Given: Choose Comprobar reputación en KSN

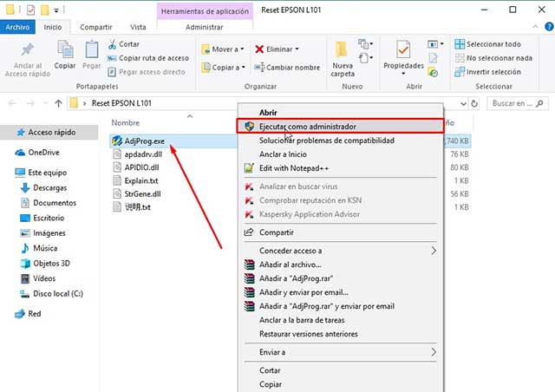Looking at the screenshot, I should 340,200.
